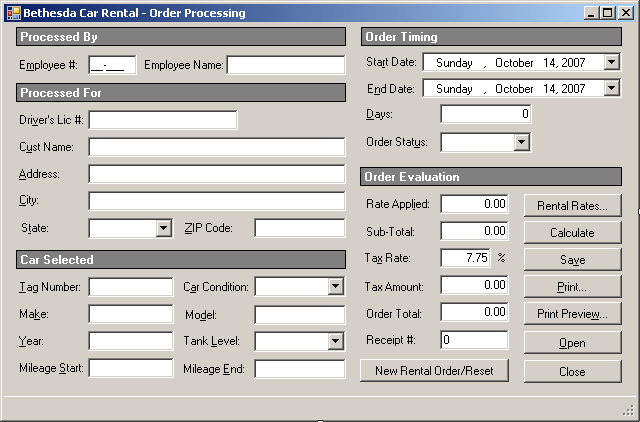The width and height of the screenshot is (640, 422).
Task: Click the Make text box
Action: pyautogui.click(x=131, y=314)
